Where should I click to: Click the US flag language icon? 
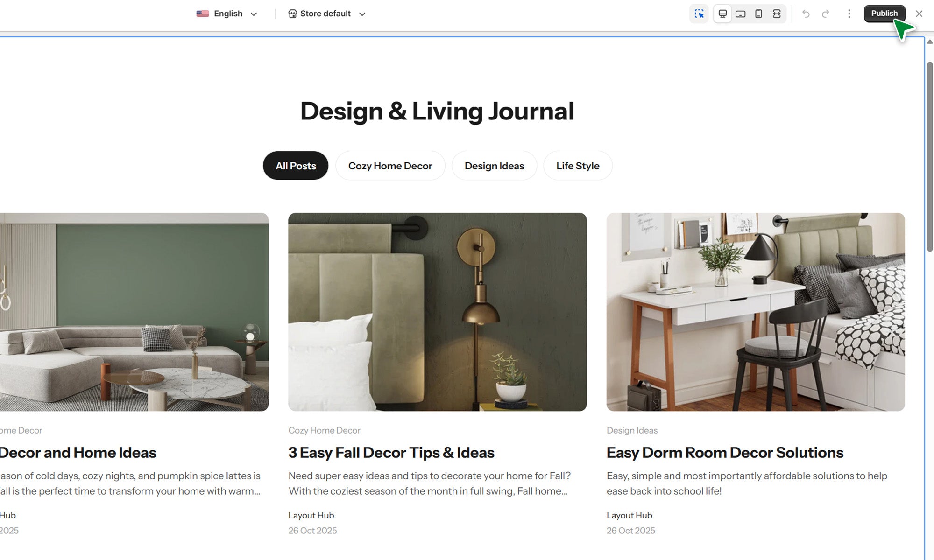point(203,14)
